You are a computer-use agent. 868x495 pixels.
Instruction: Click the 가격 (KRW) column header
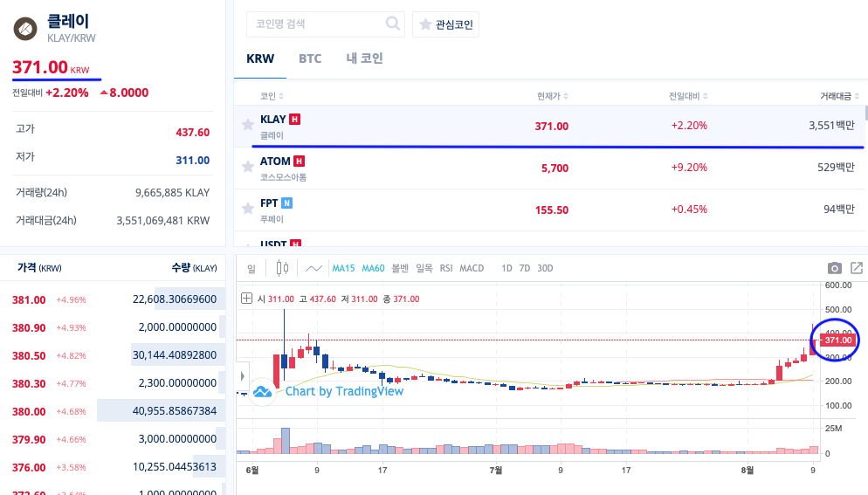click(39, 268)
